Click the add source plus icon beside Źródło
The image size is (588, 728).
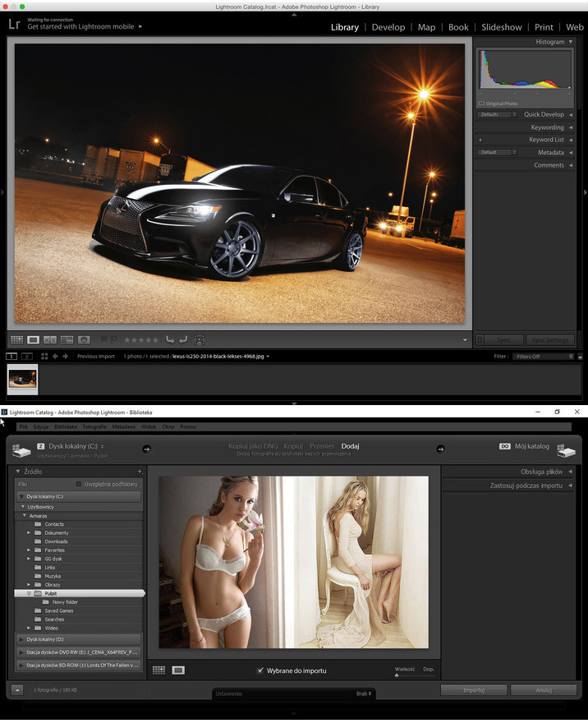pos(140,472)
